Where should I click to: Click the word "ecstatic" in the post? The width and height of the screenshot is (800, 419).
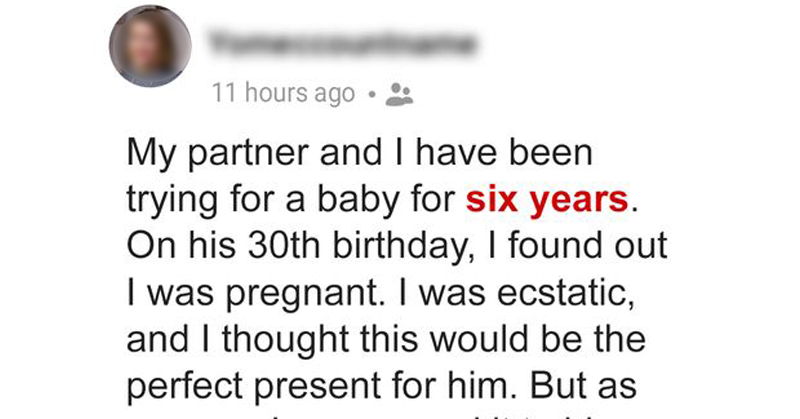566,293
